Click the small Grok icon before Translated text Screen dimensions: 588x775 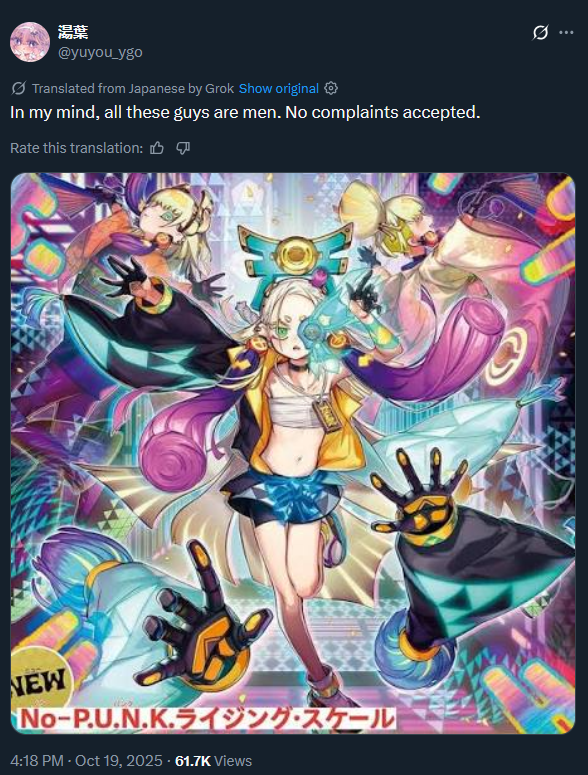tap(18, 88)
